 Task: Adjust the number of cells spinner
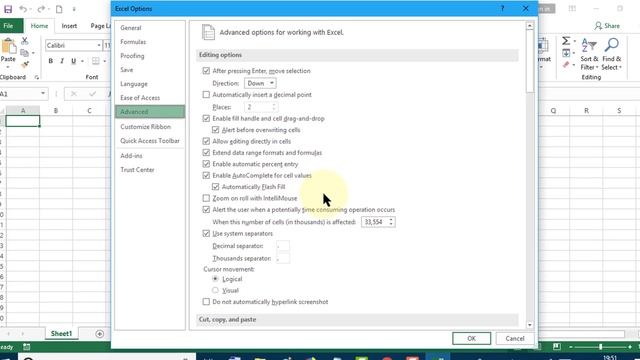391,222
